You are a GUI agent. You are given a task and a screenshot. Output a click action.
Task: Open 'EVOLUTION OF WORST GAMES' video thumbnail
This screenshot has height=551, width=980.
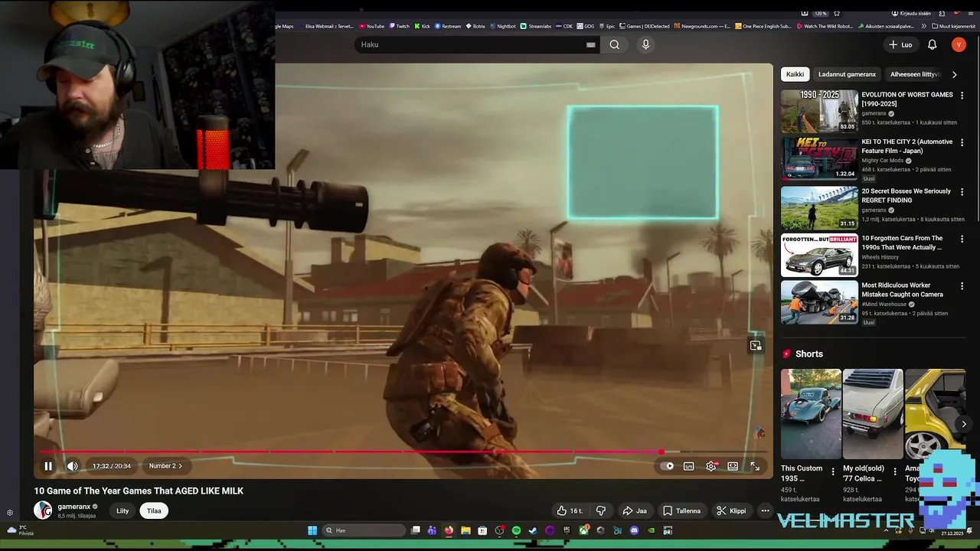(x=819, y=111)
